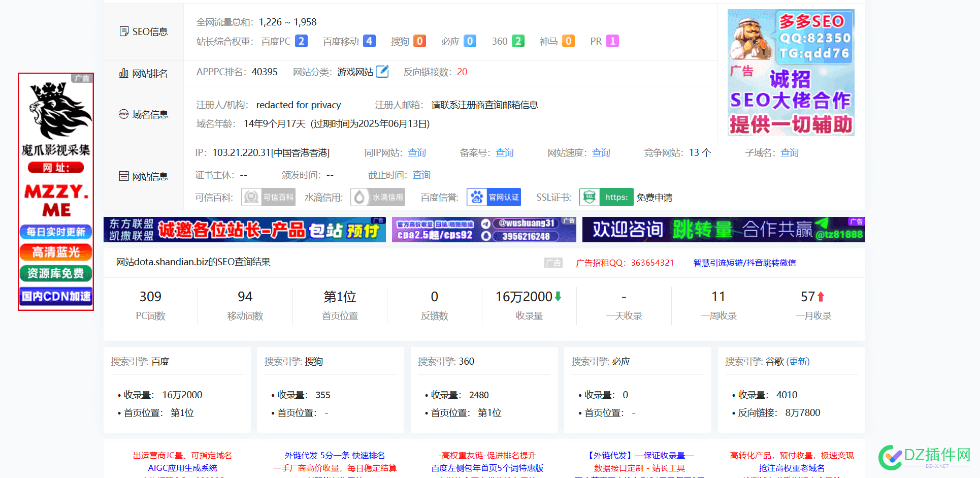This screenshot has height=478, width=980.
Task: Open 高权重友链-促进排名提升 link
Action: click(487, 455)
